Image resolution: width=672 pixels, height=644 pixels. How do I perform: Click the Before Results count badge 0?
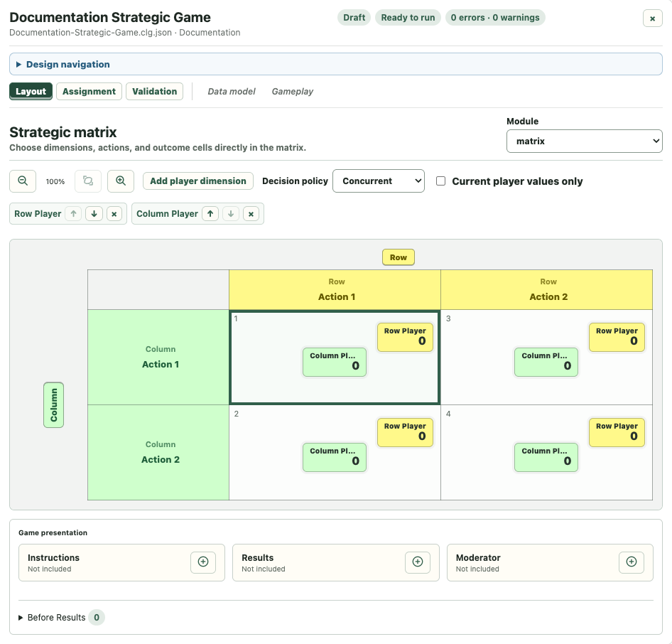click(x=97, y=618)
